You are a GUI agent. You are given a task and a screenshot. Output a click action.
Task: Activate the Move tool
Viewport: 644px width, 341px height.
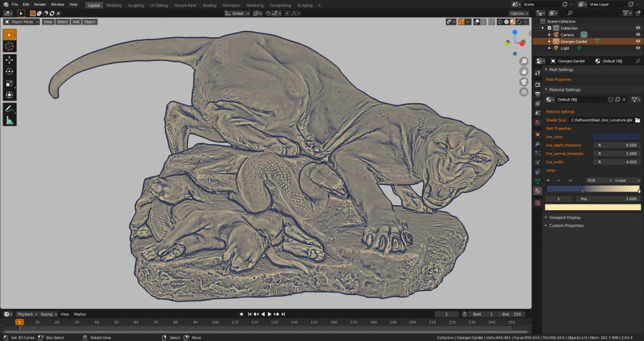9,60
